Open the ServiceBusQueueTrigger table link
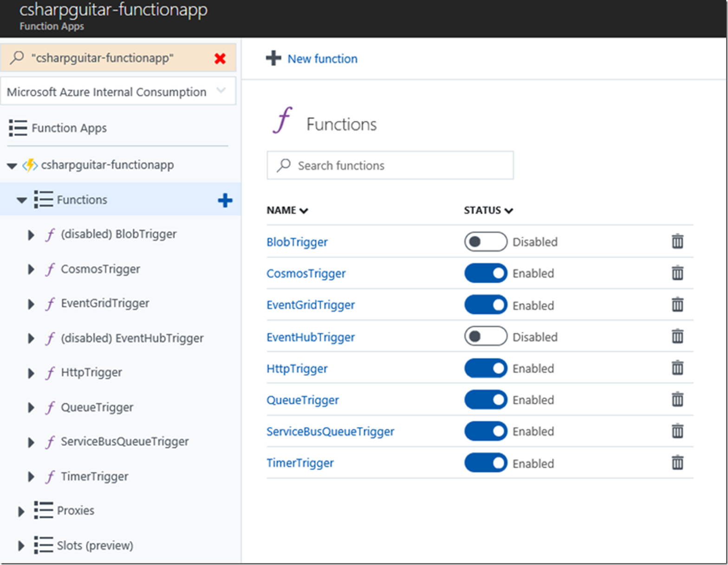 tap(330, 432)
